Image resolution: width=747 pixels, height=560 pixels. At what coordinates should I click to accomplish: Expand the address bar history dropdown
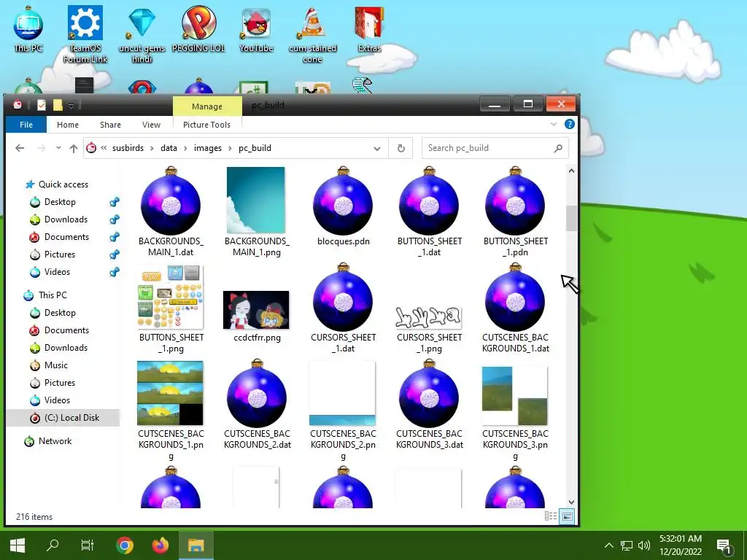pyautogui.click(x=377, y=148)
